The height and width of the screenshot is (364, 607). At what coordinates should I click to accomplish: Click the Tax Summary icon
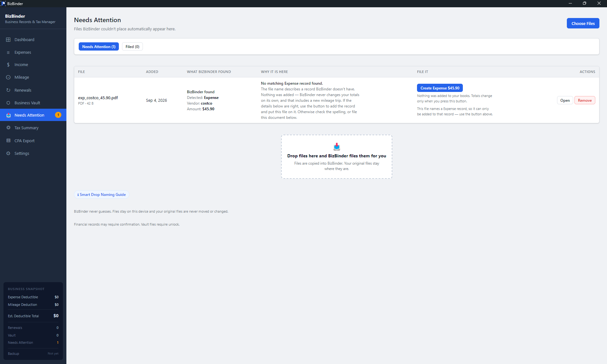[x=8, y=128]
